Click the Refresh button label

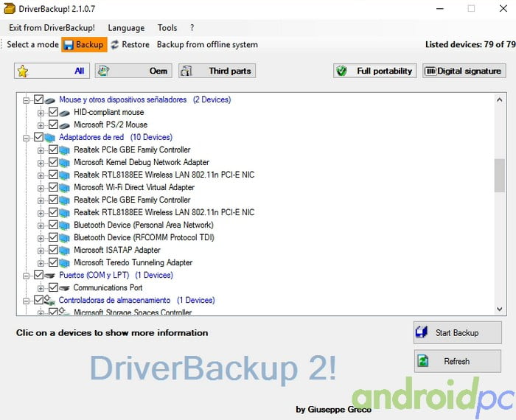(457, 361)
